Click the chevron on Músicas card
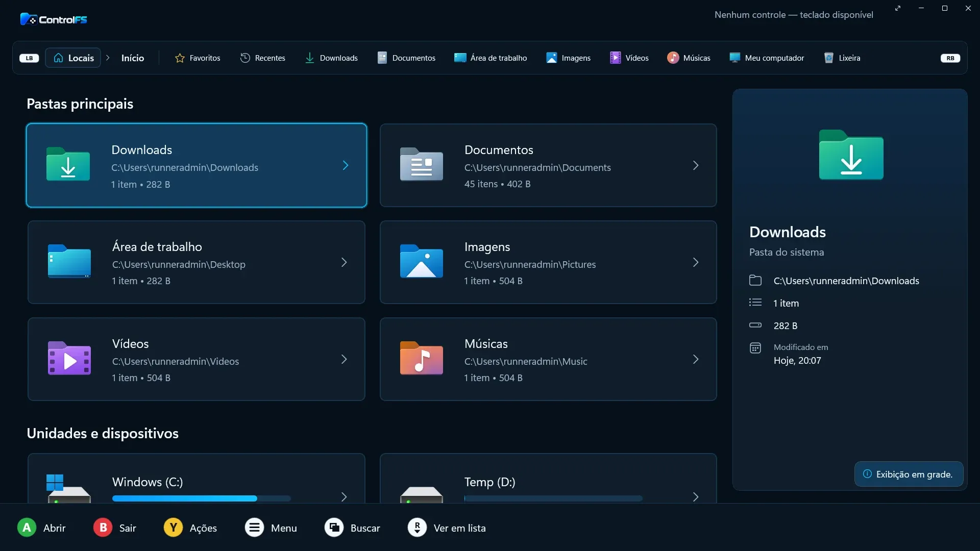Viewport: 980px width, 551px height. 696,359
